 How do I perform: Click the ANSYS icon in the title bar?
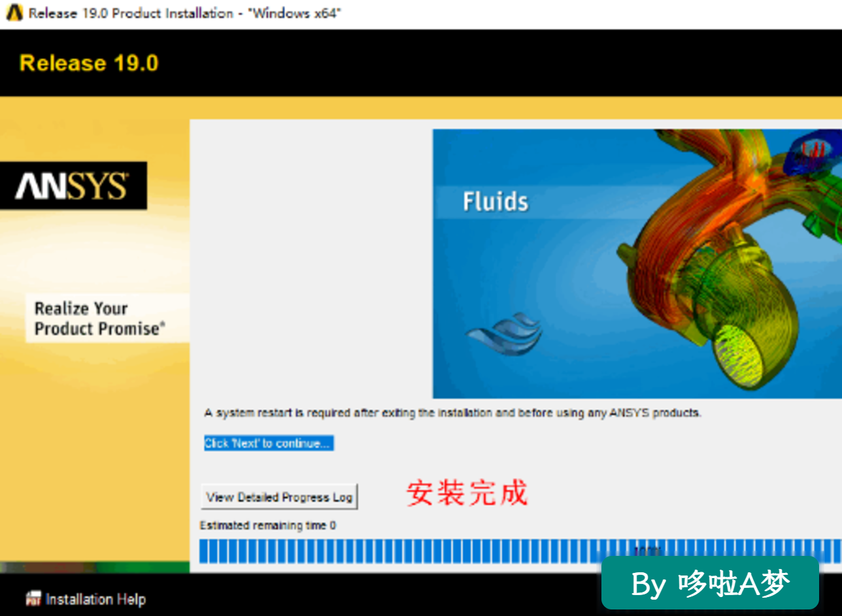(14, 13)
